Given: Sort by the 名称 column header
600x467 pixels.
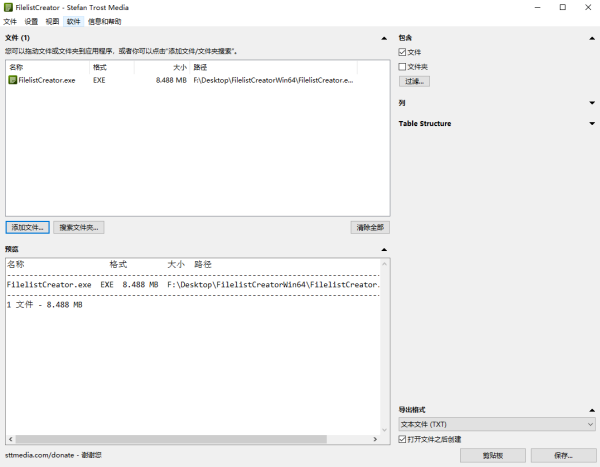Looking at the screenshot, I should [x=48, y=67].
